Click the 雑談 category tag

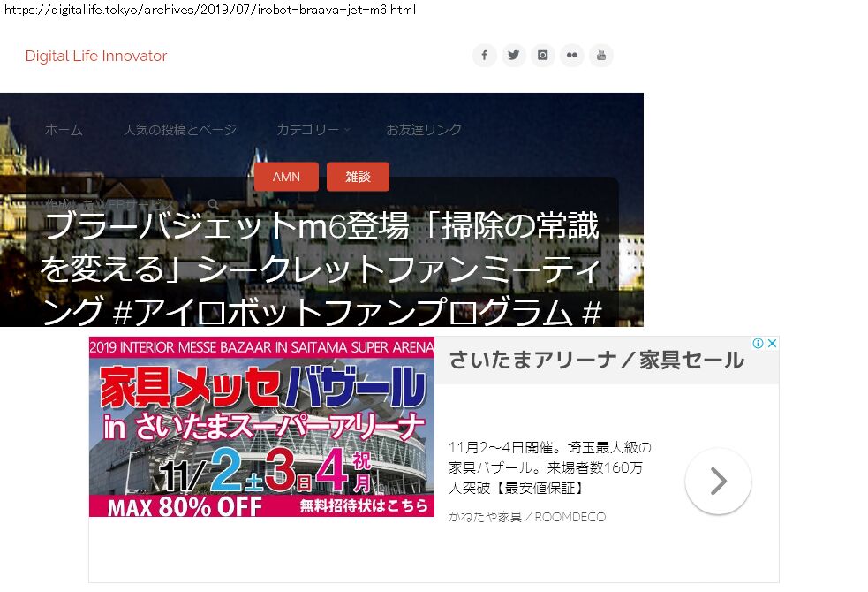[358, 177]
